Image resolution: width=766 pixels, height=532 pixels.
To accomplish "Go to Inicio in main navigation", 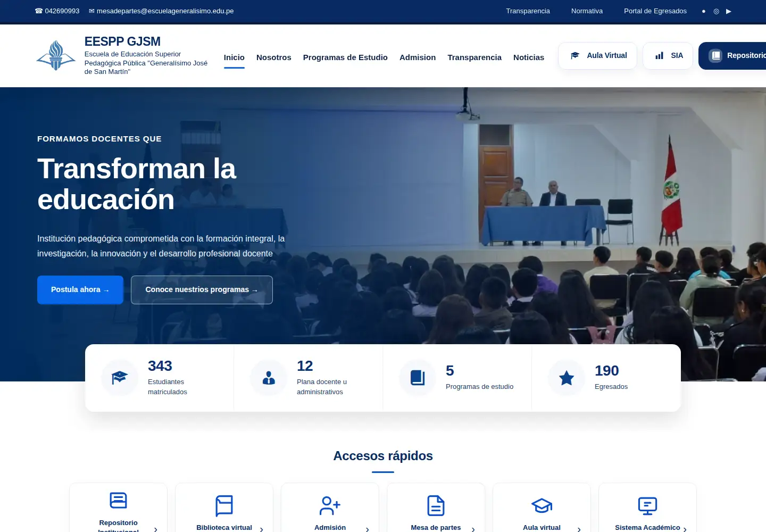I will pos(234,57).
